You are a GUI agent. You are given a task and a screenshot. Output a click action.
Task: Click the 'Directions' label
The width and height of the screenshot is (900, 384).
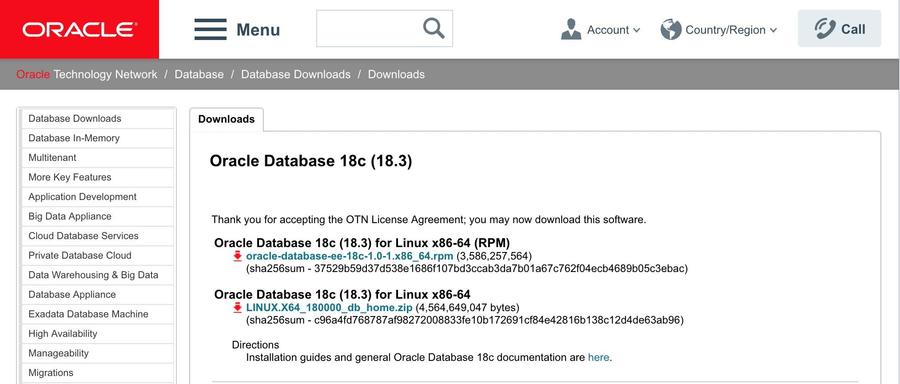255,345
